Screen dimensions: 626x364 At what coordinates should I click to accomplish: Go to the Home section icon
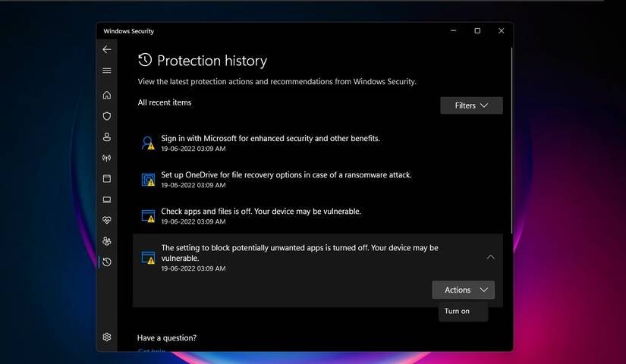[107, 96]
